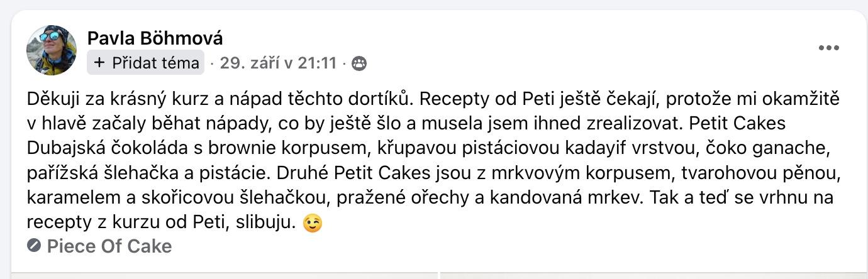Open the three-dot post options menu
This screenshot has height=279, width=868.
(x=828, y=48)
